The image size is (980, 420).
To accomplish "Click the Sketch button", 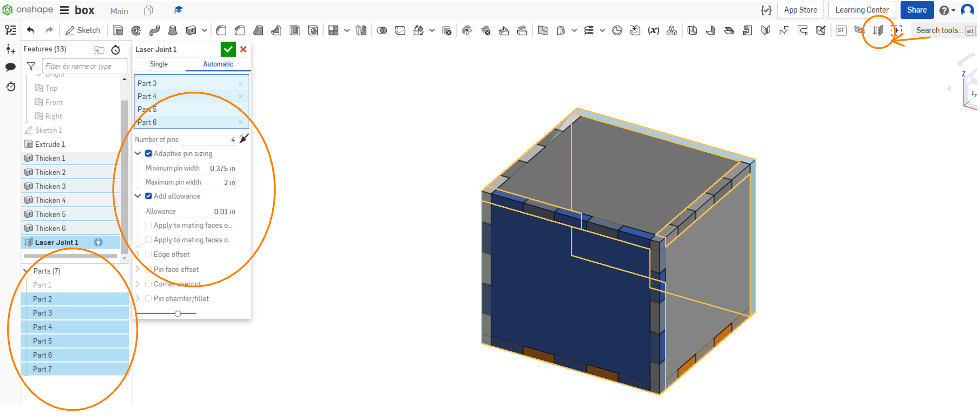I will 83,31.
